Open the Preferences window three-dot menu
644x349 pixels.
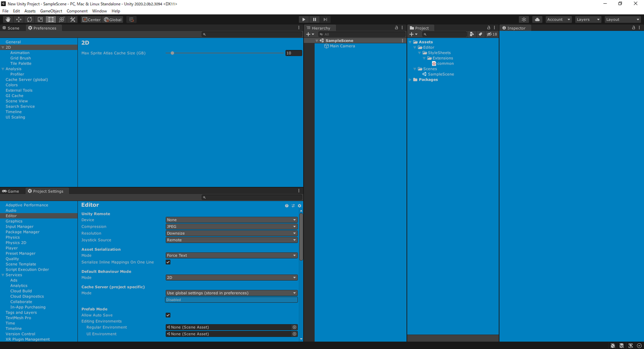coord(299,28)
